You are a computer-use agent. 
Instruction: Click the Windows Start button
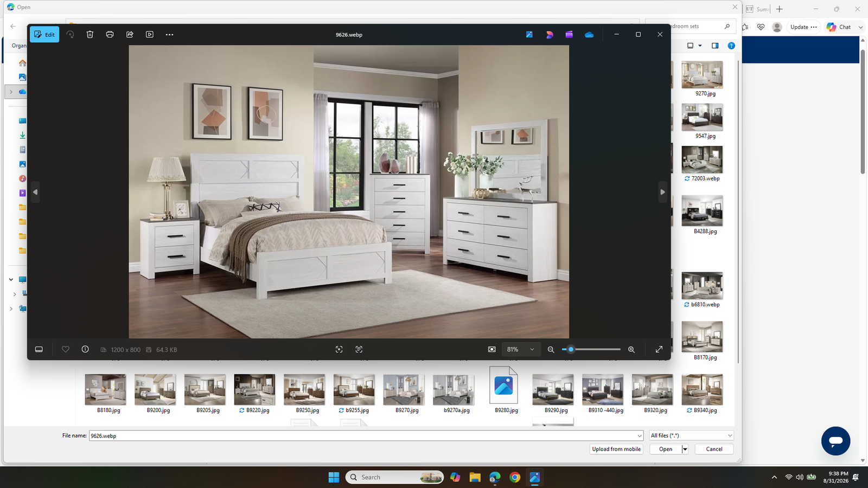click(334, 477)
